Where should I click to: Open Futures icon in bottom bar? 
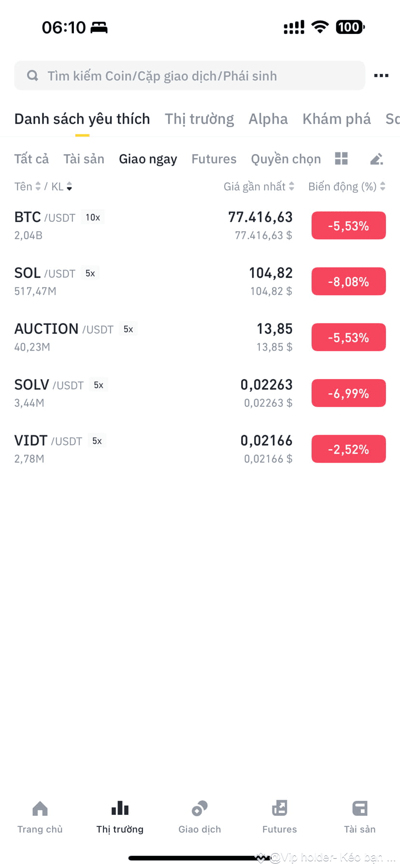[x=280, y=809]
